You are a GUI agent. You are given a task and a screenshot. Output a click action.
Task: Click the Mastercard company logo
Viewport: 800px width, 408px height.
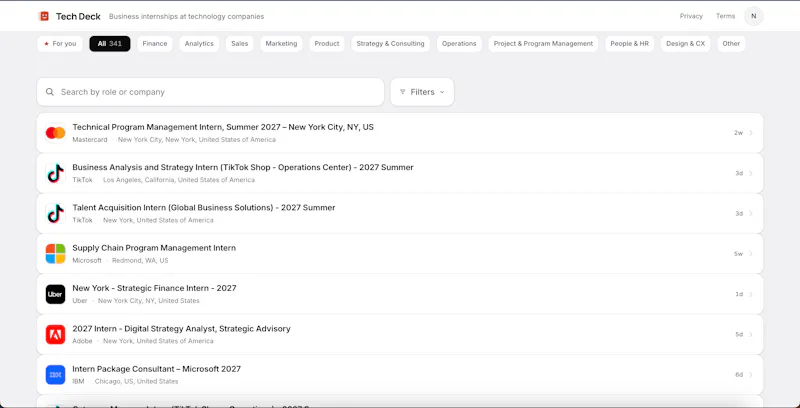click(x=55, y=133)
